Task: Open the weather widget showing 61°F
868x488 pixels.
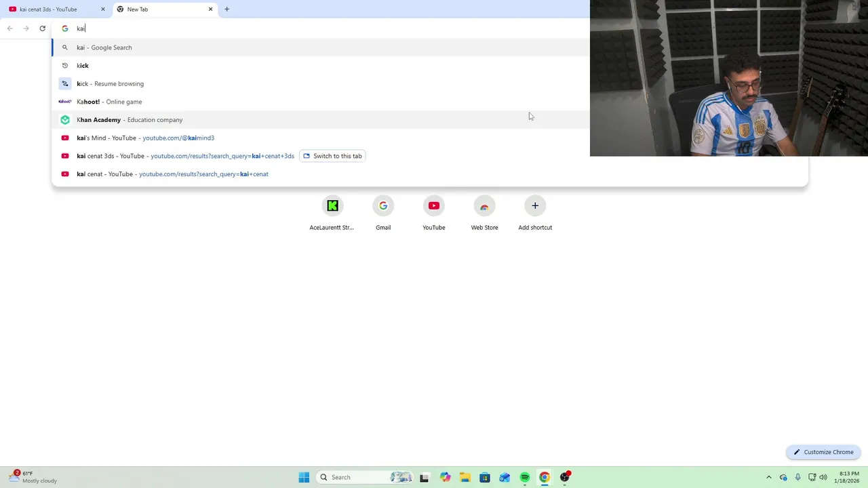Action: coord(34,477)
